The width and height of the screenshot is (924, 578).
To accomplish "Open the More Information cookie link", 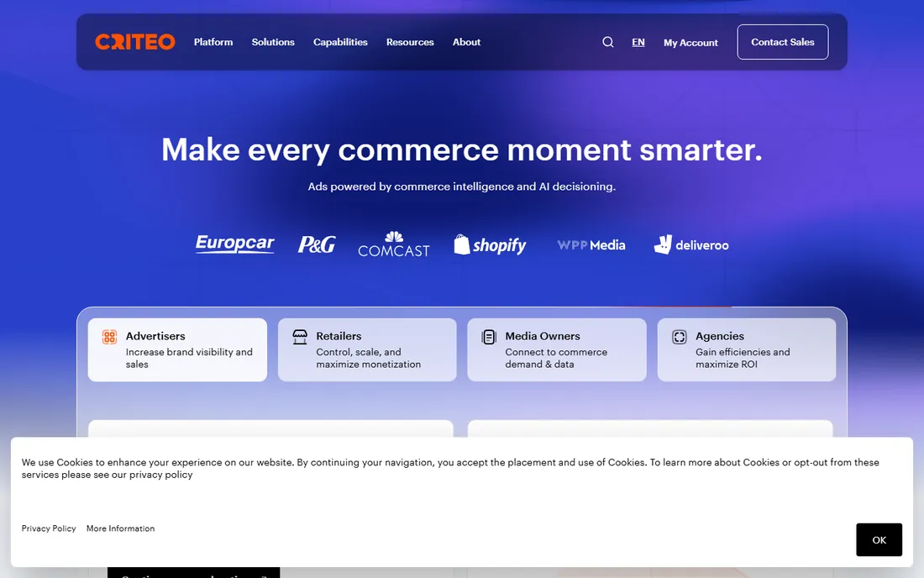I will coord(120,528).
